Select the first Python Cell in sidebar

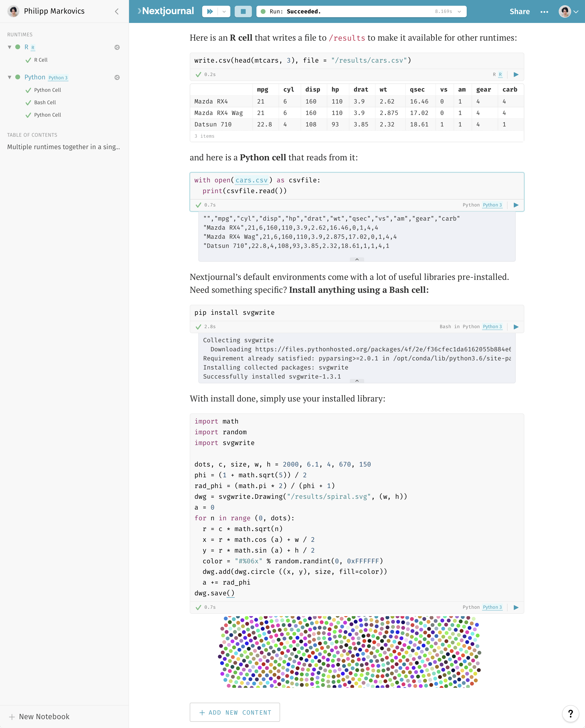(47, 90)
